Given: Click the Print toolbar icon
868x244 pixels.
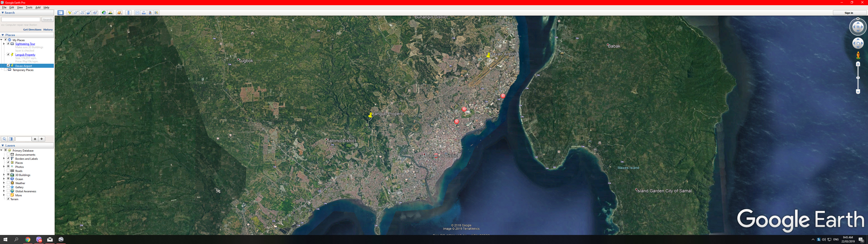Looking at the screenshot, I should (144, 13).
